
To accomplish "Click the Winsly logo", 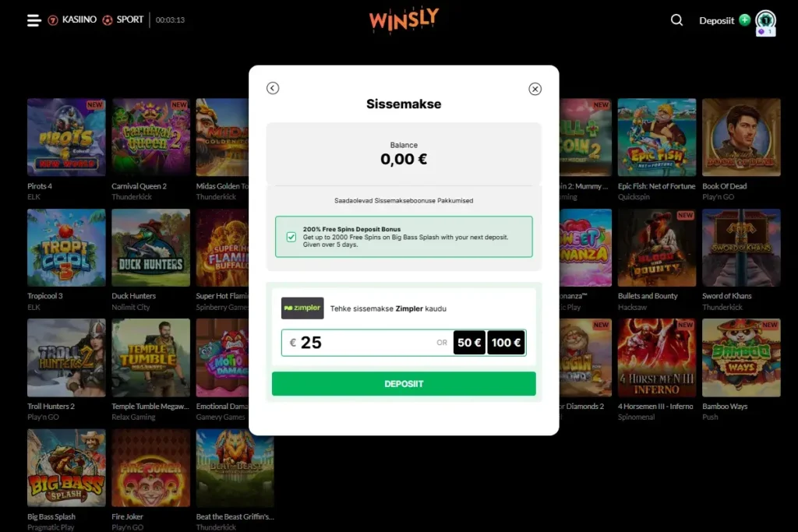I will coord(404,20).
